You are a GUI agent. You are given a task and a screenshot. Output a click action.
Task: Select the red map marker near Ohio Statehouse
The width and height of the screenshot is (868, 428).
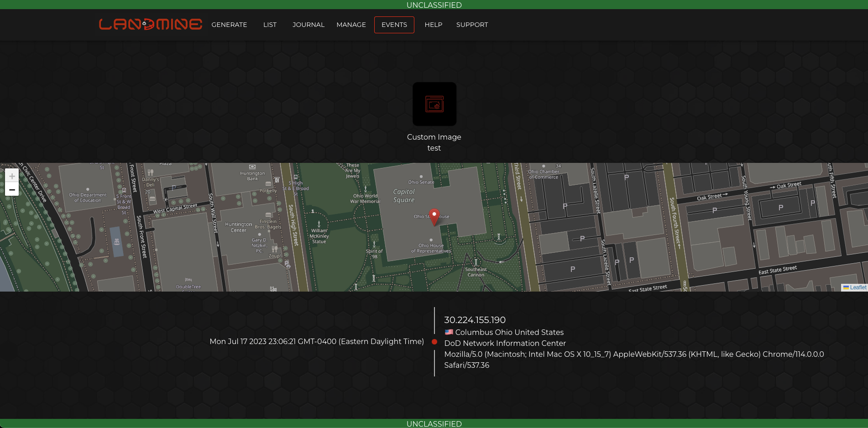pos(434,217)
